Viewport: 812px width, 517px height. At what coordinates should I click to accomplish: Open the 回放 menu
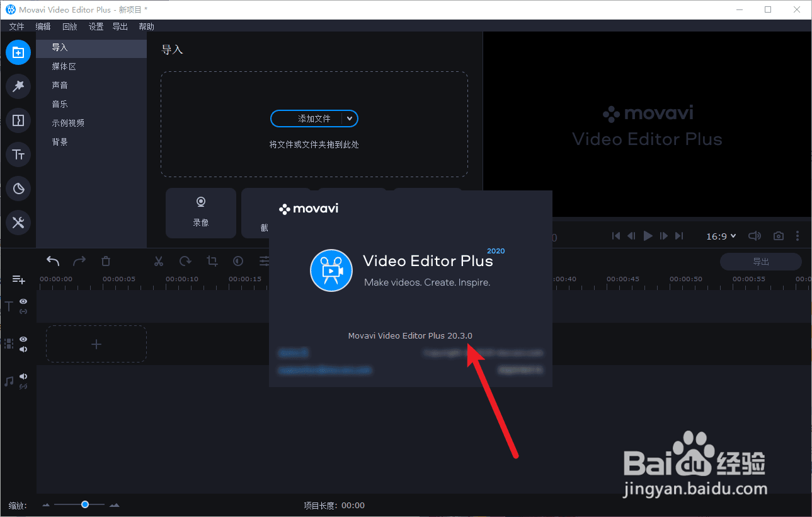[69, 26]
